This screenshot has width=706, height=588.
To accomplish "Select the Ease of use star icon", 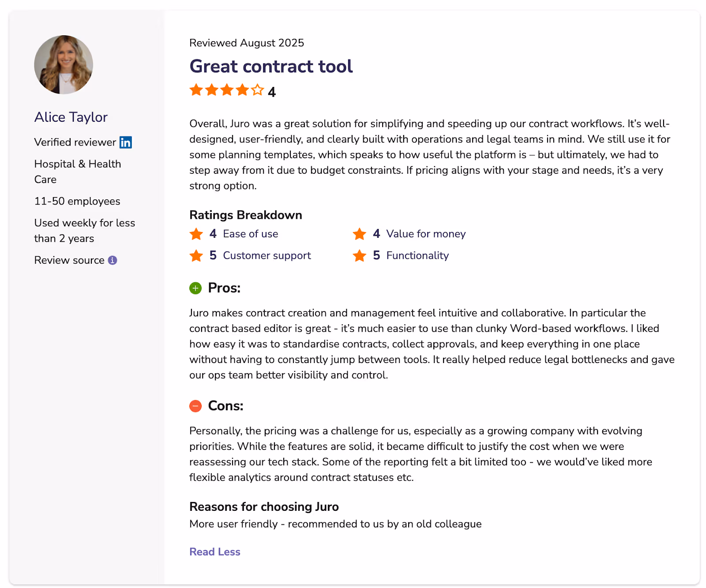I will [x=195, y=234].
